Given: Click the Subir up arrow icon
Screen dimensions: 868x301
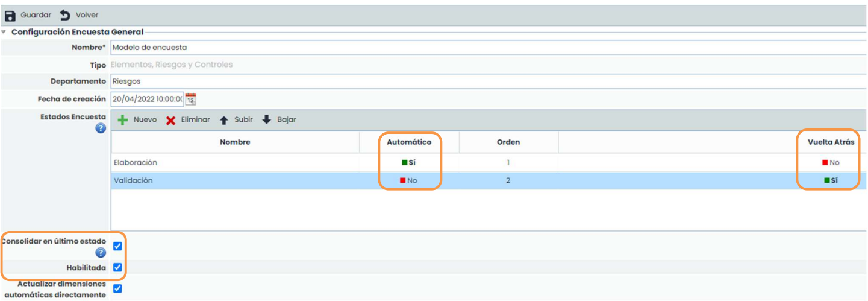Looking at the screenshot, I should click(223, 120).
